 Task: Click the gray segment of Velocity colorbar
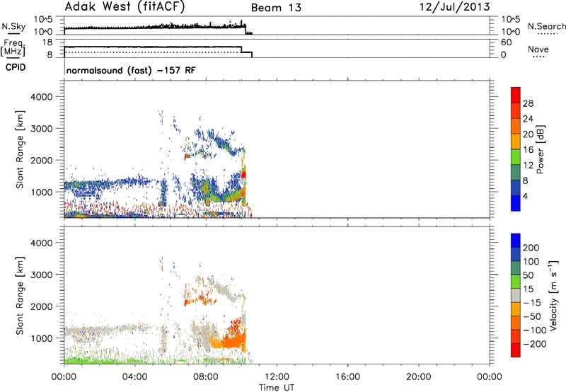click(516, 295)
